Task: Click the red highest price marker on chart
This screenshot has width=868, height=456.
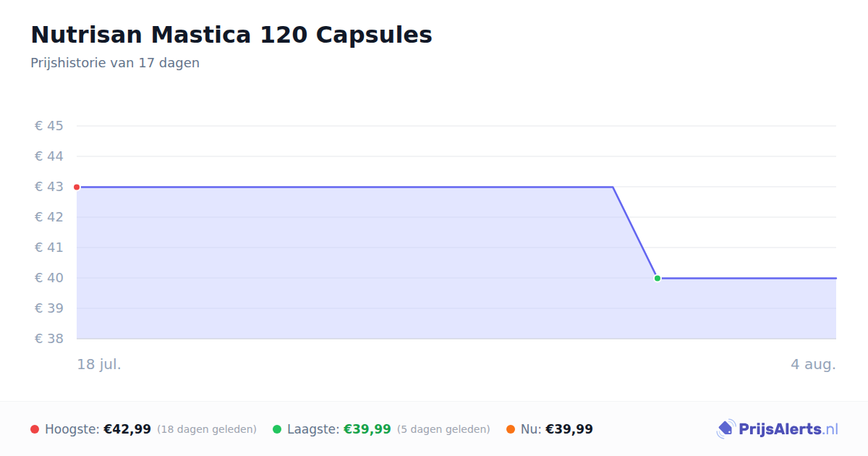Action: coord(77,187)
